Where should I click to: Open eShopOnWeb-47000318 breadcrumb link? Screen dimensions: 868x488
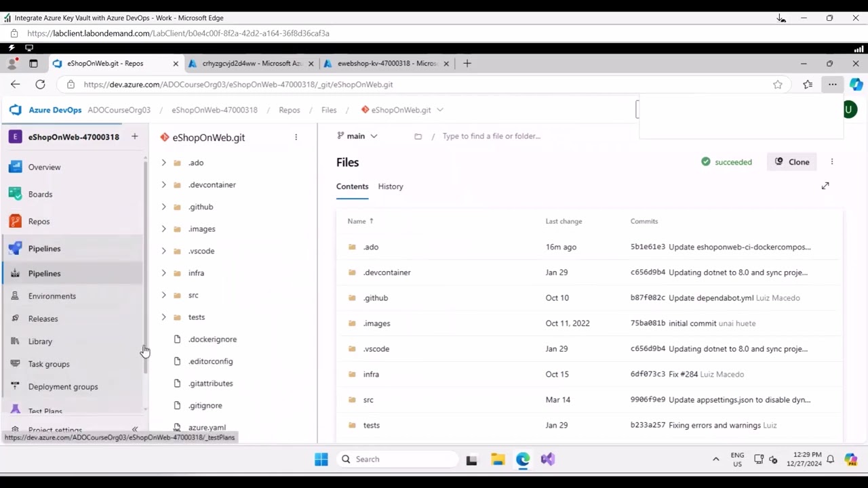tap(214, 110)
